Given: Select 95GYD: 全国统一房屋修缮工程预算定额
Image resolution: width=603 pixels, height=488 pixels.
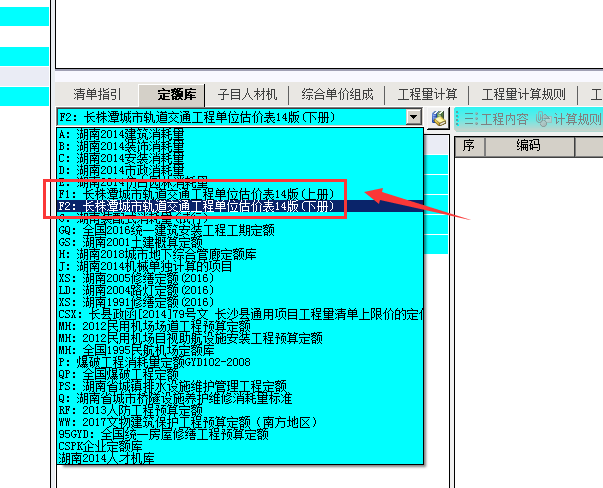Looking at the screenshot, I should pos(240,434).
